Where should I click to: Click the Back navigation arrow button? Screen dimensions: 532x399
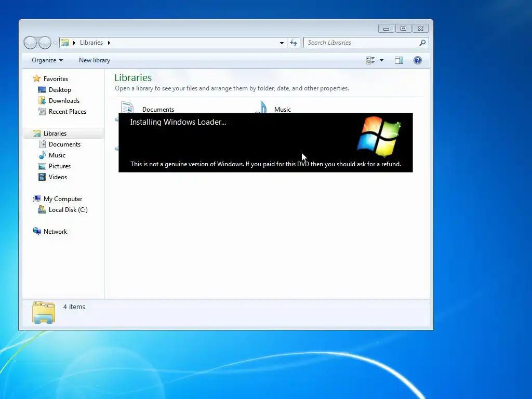pos(30,43)
